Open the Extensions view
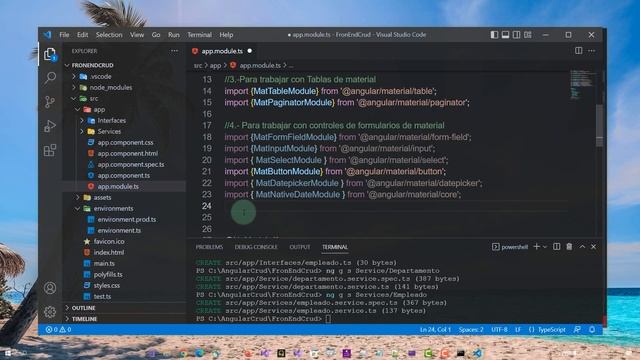640x360 pixels. 50,150
